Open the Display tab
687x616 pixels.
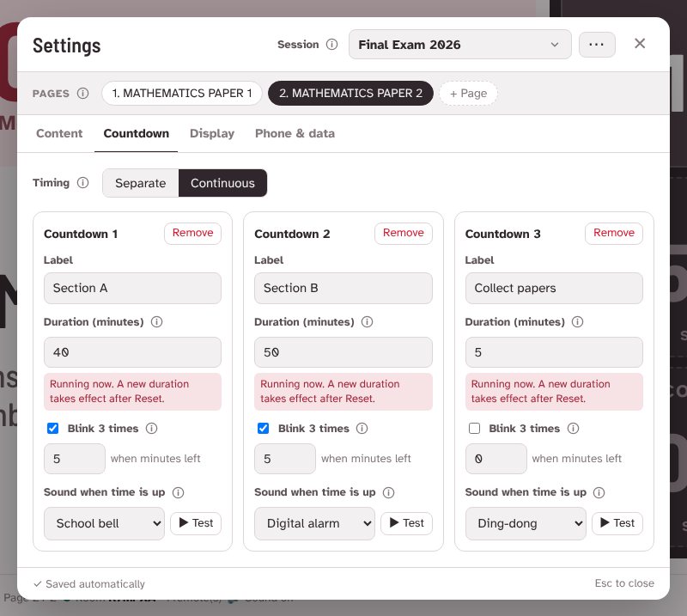point(212,133)
